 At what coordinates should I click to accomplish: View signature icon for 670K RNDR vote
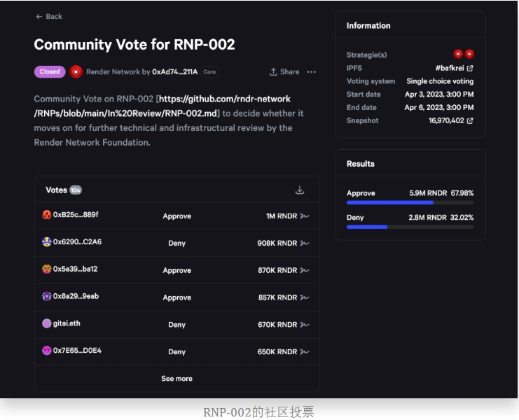[305, 324]
